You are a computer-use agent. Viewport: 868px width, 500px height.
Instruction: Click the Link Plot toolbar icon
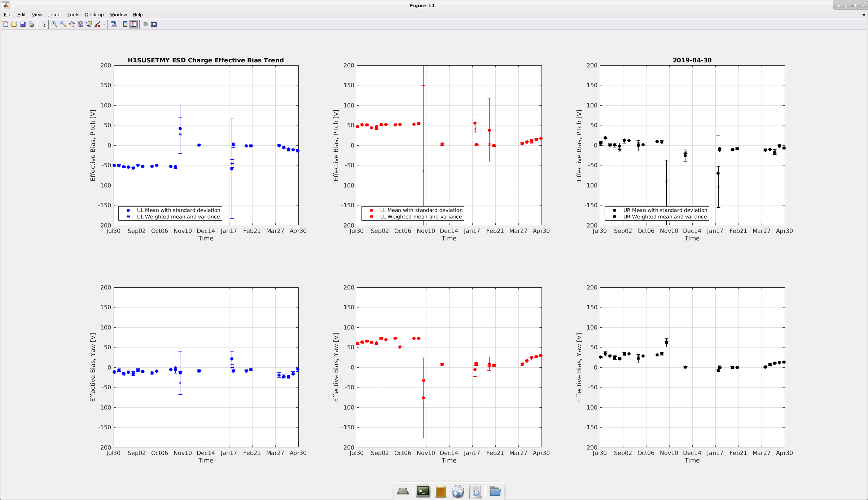tap(114, 25)
